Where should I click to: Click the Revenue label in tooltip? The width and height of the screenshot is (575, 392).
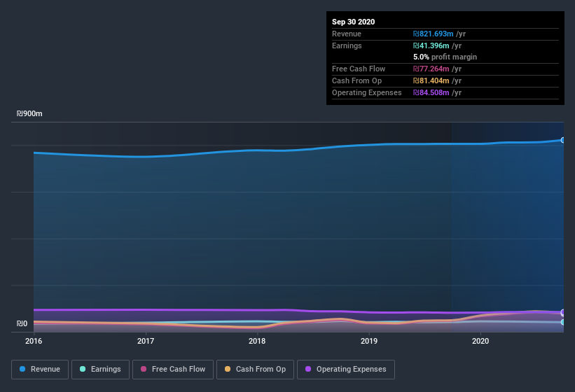[x=347, y=34]
